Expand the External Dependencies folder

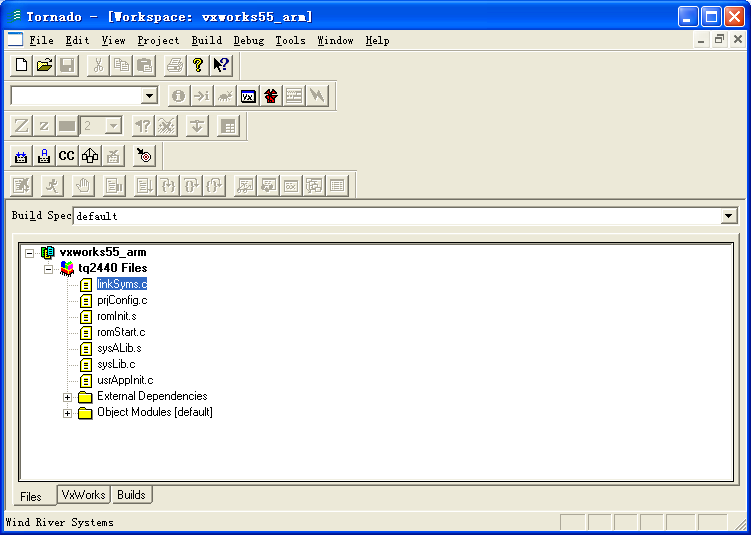[68, 398]
